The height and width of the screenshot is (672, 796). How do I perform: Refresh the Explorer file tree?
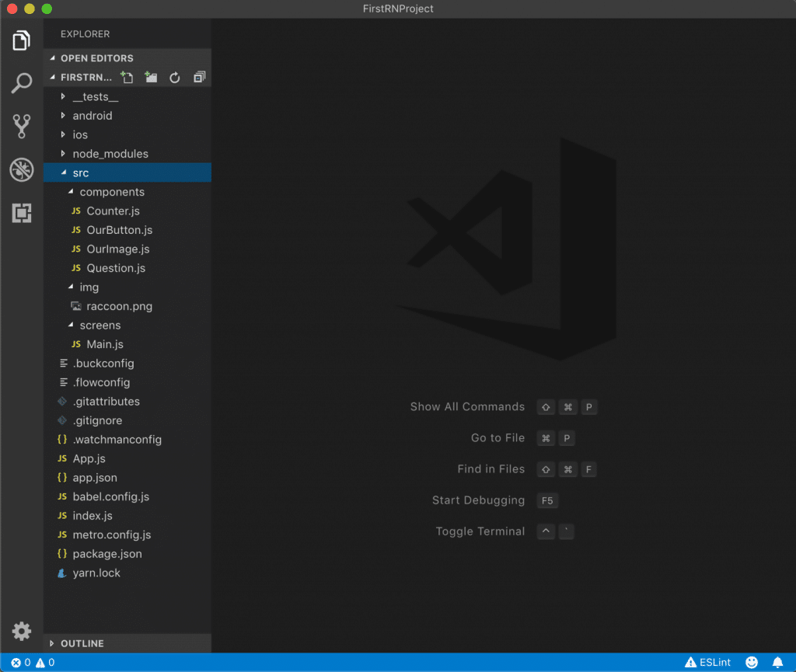[175, 77]
